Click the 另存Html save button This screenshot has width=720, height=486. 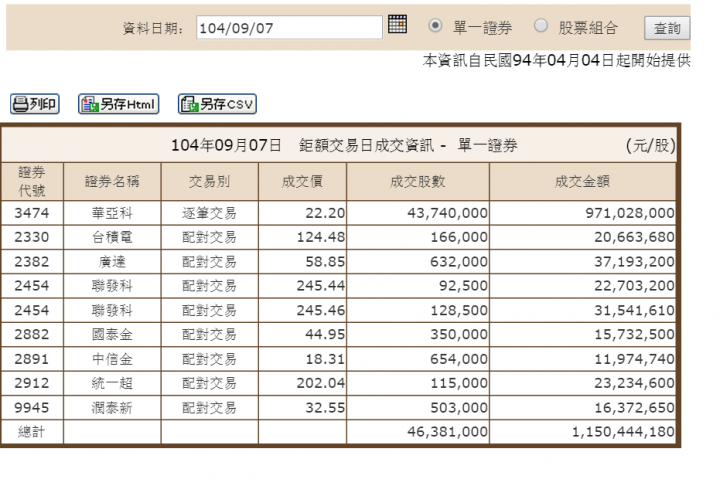(118, 104)
